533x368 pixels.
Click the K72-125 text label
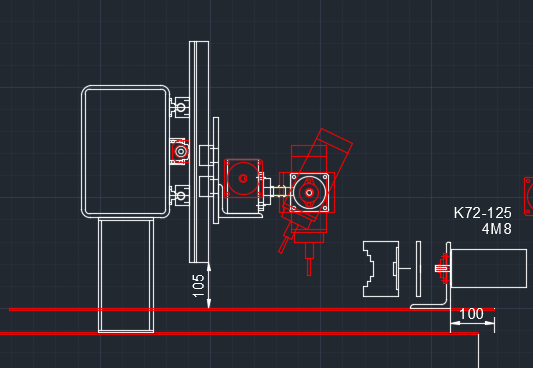point(482,213)
